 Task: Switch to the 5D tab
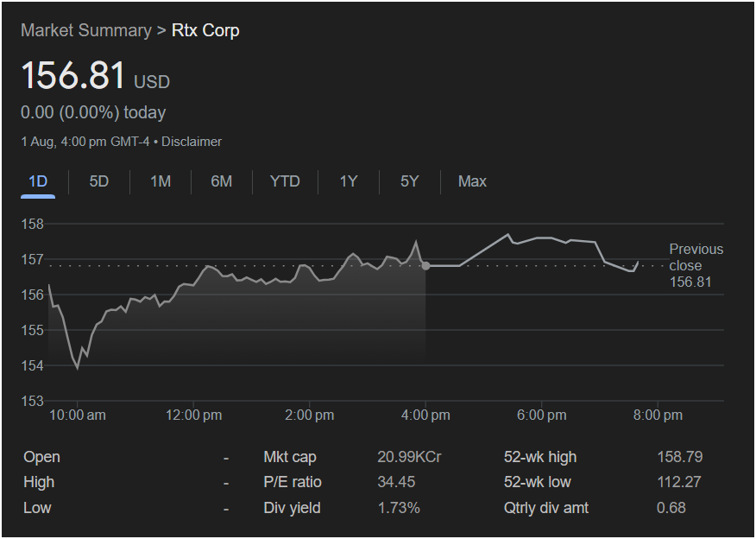pyautogui.click(x=99, y=181)
